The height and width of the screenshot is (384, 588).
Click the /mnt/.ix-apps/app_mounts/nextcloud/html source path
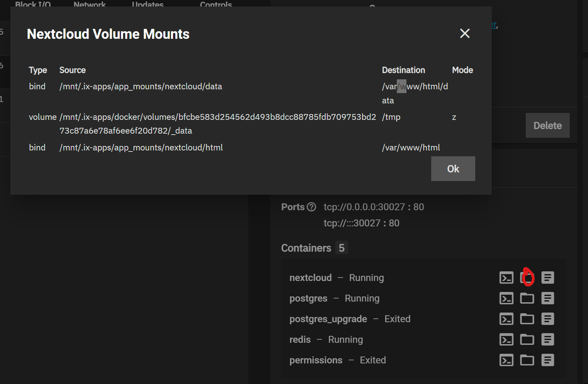tap(141, 147)
